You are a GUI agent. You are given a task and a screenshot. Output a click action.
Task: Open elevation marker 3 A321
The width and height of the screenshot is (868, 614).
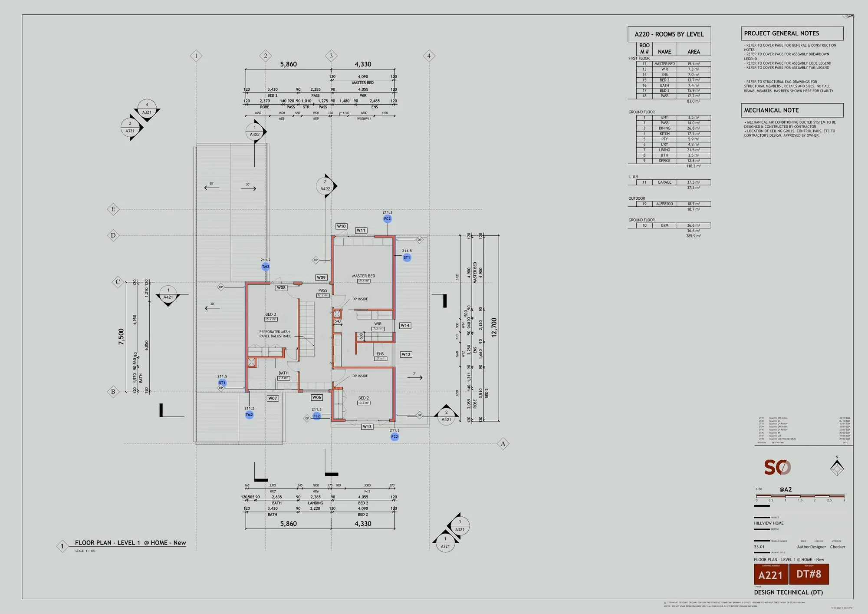[460, 525]
